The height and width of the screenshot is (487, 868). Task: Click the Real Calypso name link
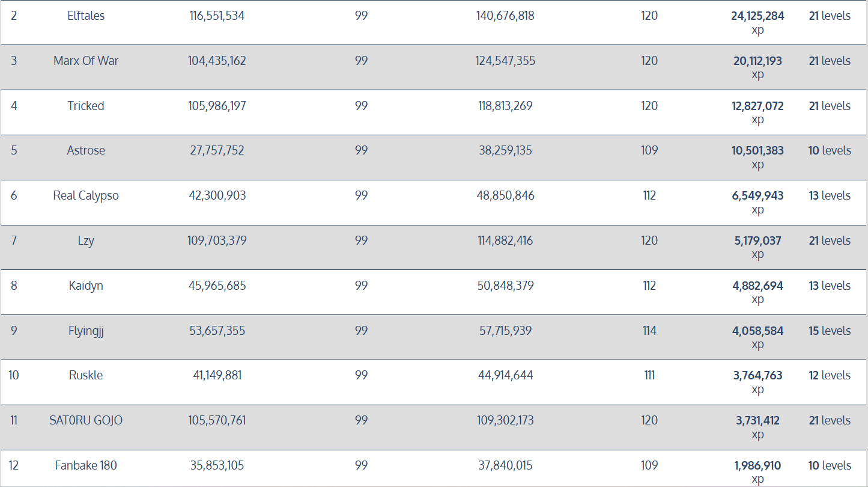click(x=86, y=195)
